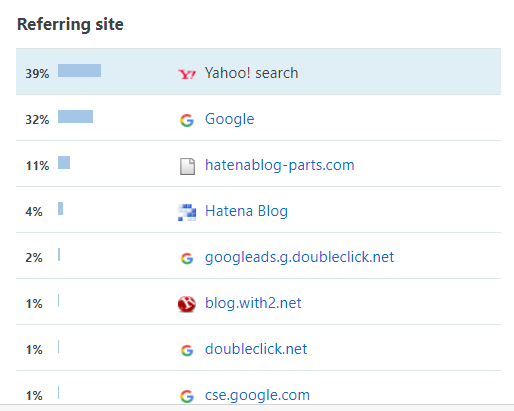
Task: Open the cse.google.com link
Action: coord(257,395)
